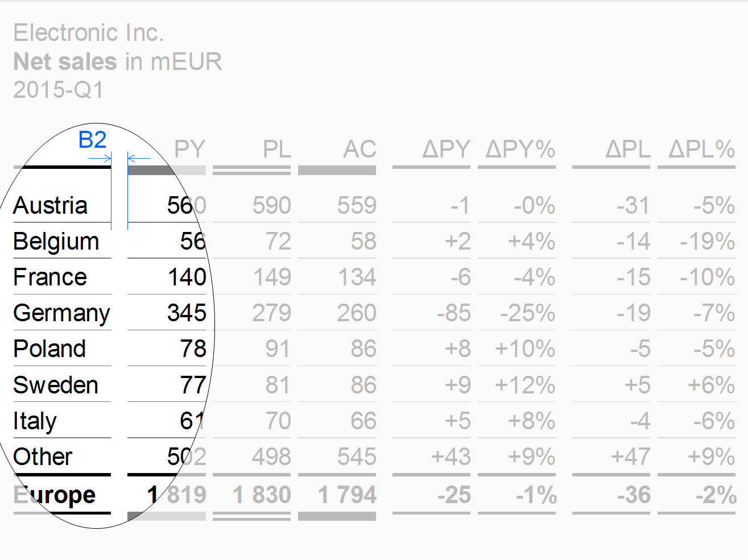Click the Electronic Inc. company title

[x=89, y=32]
